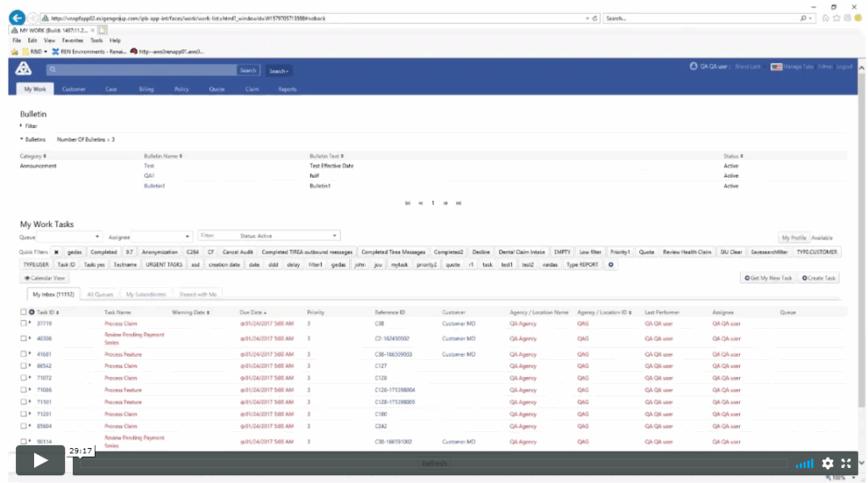The height and width of the screenshot is (483, 868).
Task: Open video player settings gear
Action: point(827,464)
